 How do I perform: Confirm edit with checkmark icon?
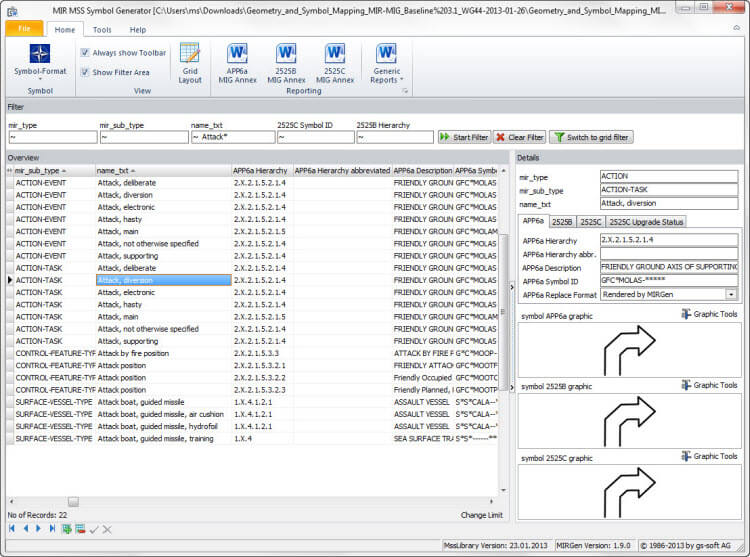click(x=94, y=529)
